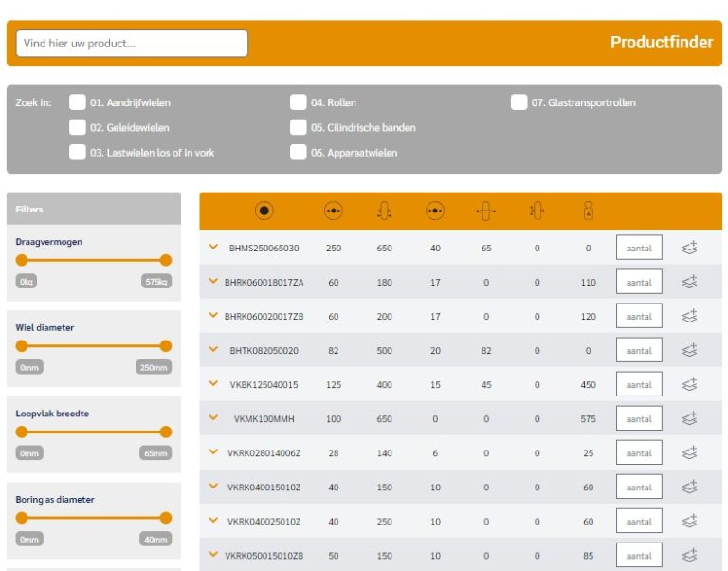Click the solid wheel icon column header
Viewport: 728px width, 571px height.
coord(264,212)
